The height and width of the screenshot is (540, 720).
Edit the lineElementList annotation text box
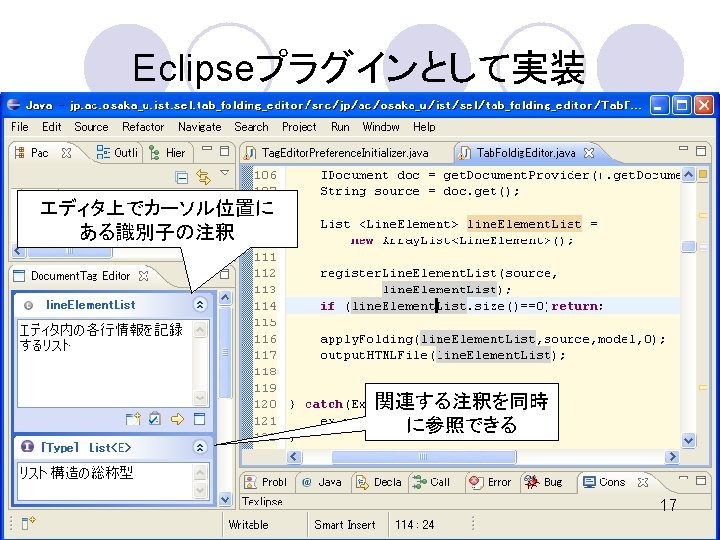click(x=105, y=363)
